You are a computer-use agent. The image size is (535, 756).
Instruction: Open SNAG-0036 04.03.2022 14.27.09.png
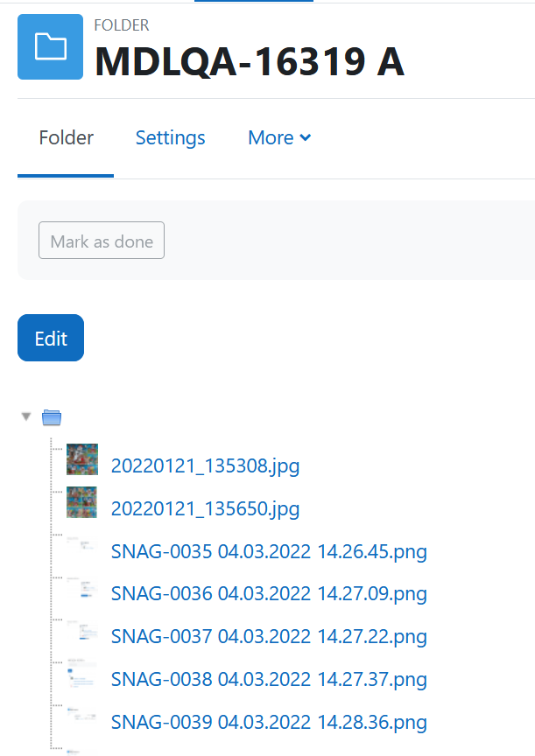point(269,594)
